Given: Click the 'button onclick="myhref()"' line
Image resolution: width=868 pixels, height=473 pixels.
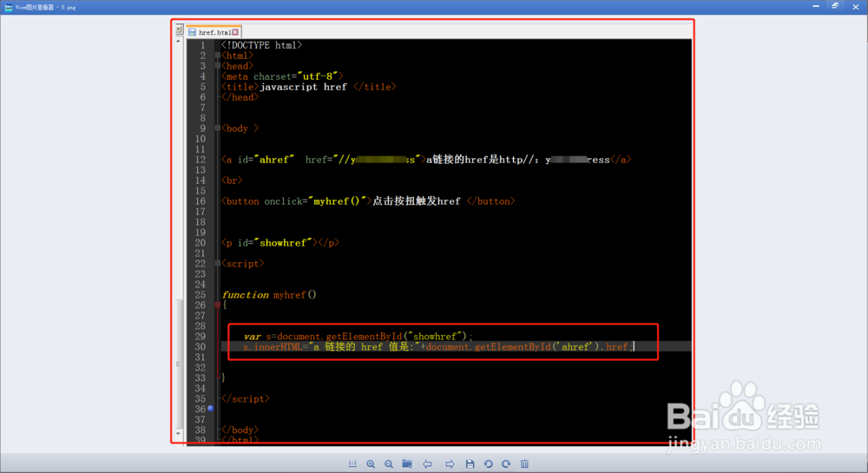Looking at the screenshot, I should pyautogui.click(x=367, y=201).
